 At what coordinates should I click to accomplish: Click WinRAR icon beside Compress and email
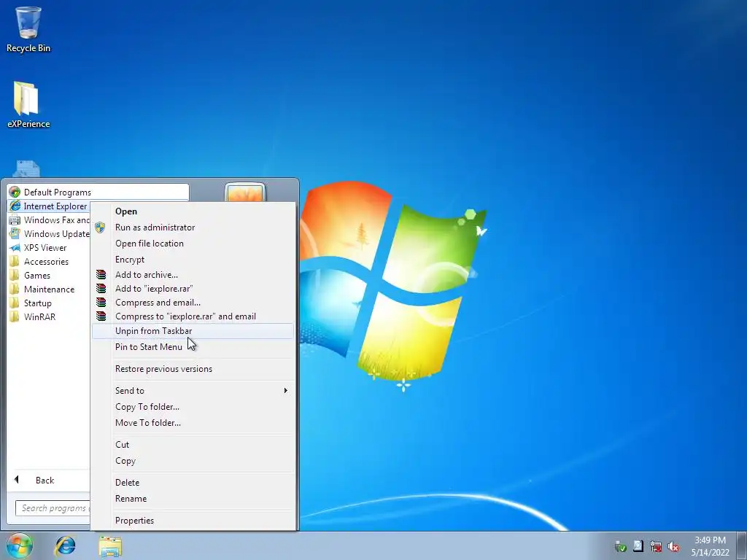[101, 303]
